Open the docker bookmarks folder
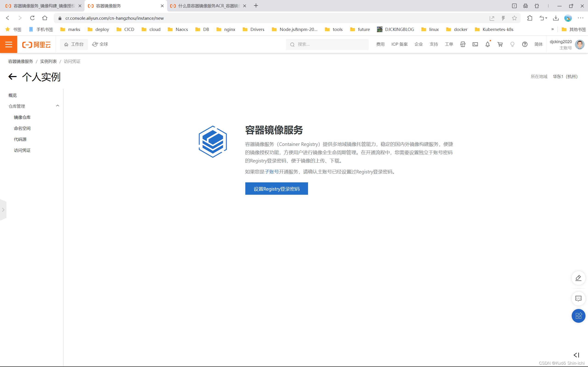 457,29
